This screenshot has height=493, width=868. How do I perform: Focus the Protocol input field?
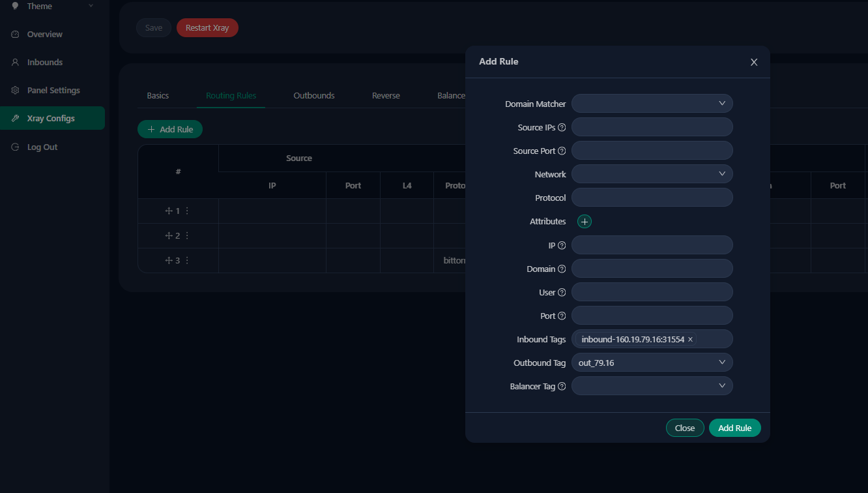[652, 198]
